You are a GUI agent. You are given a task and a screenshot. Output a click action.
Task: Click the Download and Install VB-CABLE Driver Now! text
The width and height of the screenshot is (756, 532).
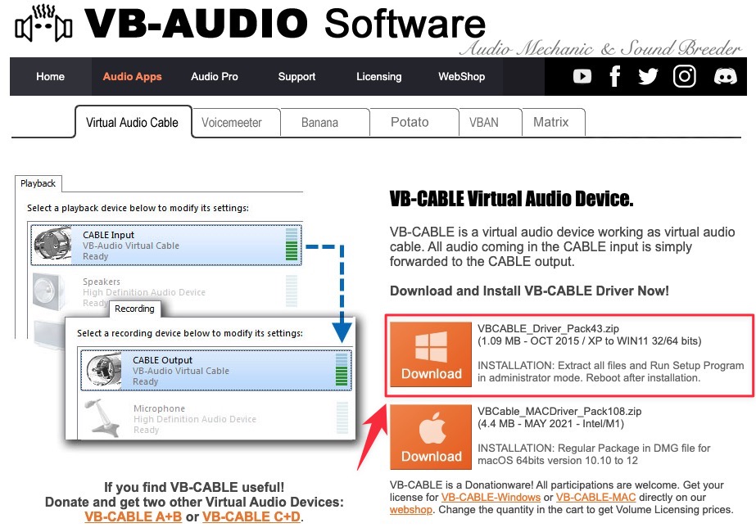pyautogui.click(x=529, y=291)
